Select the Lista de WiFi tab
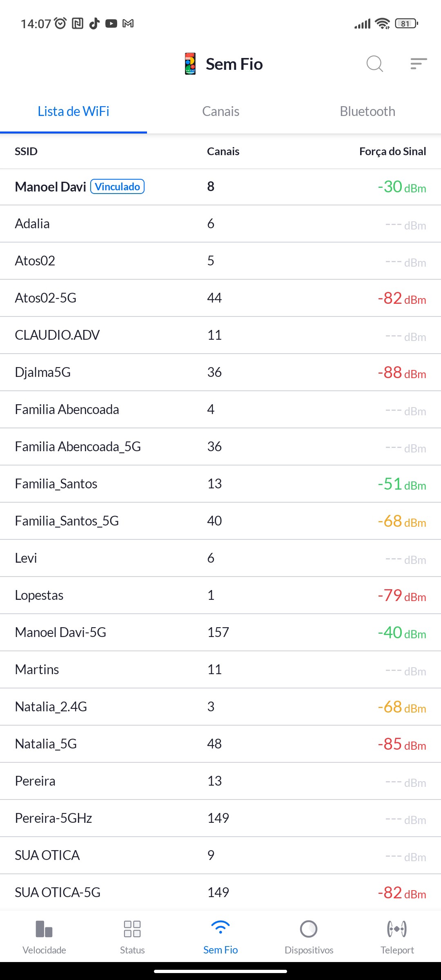Viewport: 441px width, 980px height. (73, 111)
